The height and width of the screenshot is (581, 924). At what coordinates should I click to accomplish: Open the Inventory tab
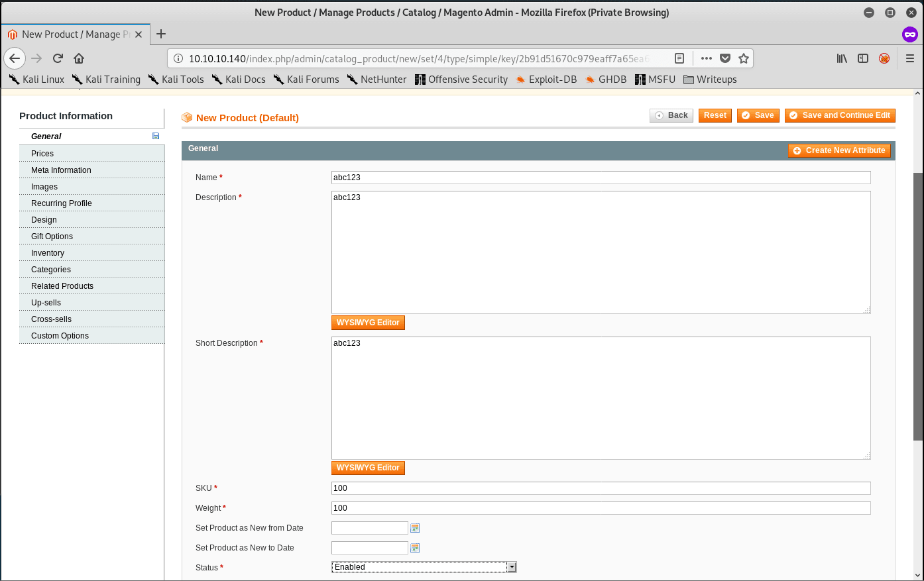pyautogui.click(x=91, y=252)
